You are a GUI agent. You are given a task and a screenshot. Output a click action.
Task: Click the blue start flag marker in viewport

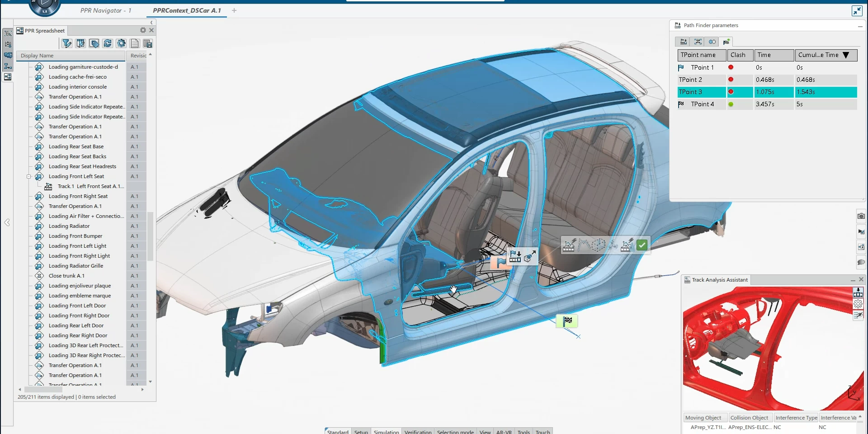tap(501, 262)
